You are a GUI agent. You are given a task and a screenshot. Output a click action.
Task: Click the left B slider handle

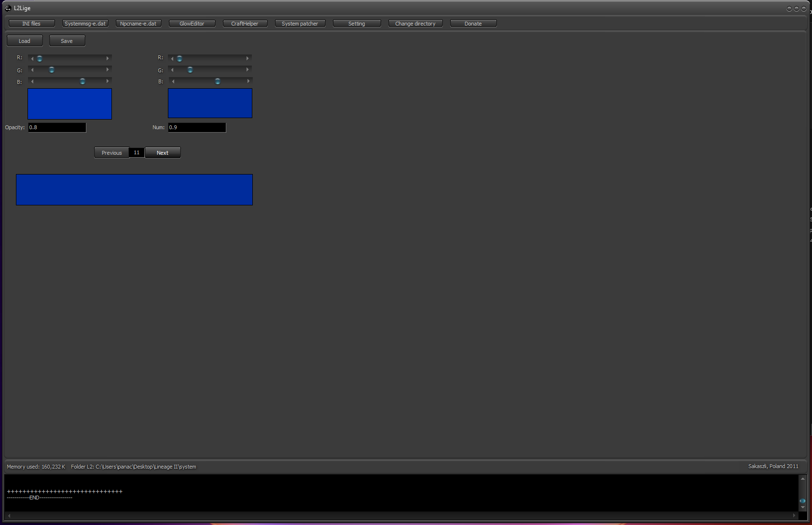pos(83,81)
